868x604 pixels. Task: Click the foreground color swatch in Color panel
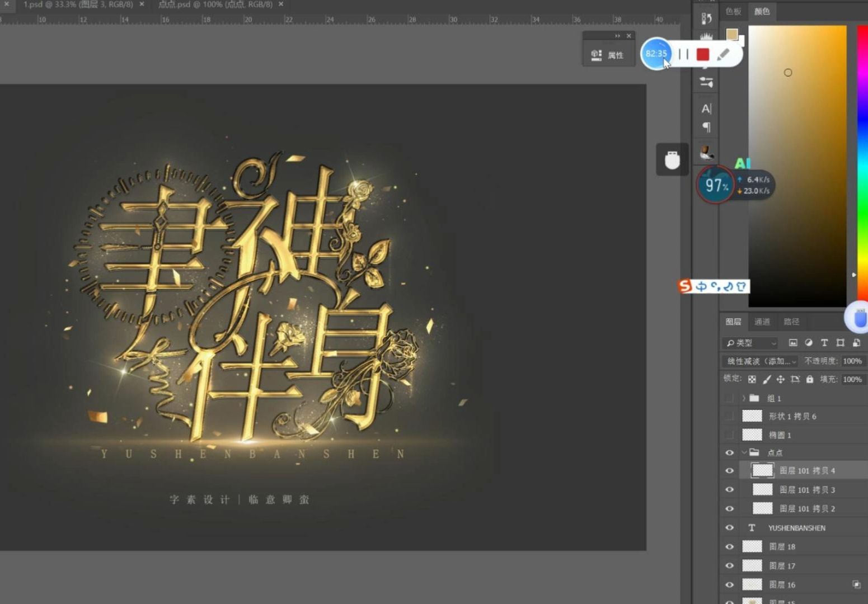click(x=732, y=35)
